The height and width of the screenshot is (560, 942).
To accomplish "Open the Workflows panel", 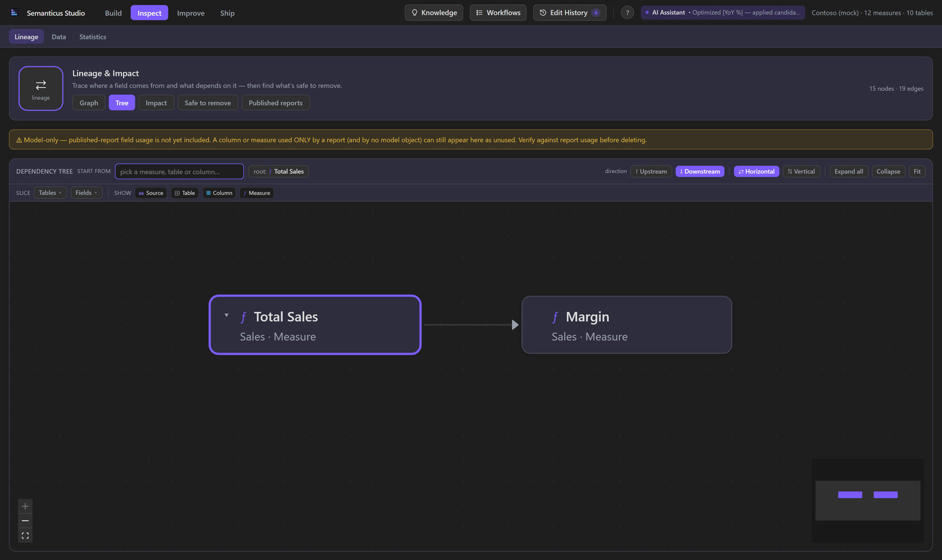I will click(498, 12).
